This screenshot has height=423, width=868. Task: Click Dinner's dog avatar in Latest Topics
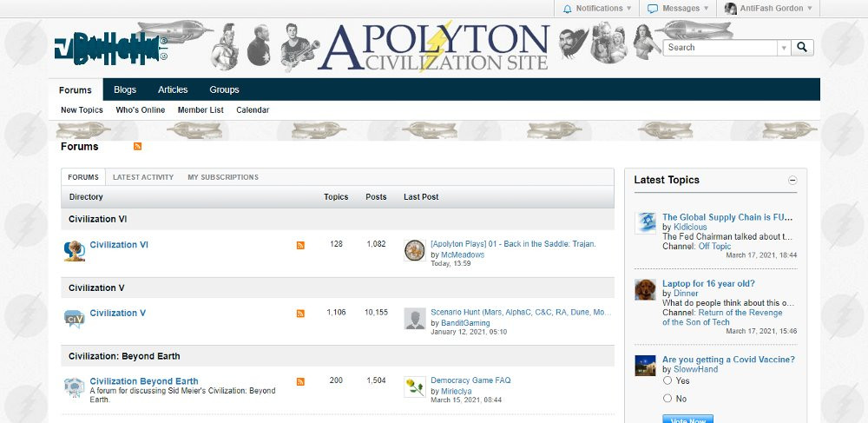pyautogui.click(x=645, y=289)
